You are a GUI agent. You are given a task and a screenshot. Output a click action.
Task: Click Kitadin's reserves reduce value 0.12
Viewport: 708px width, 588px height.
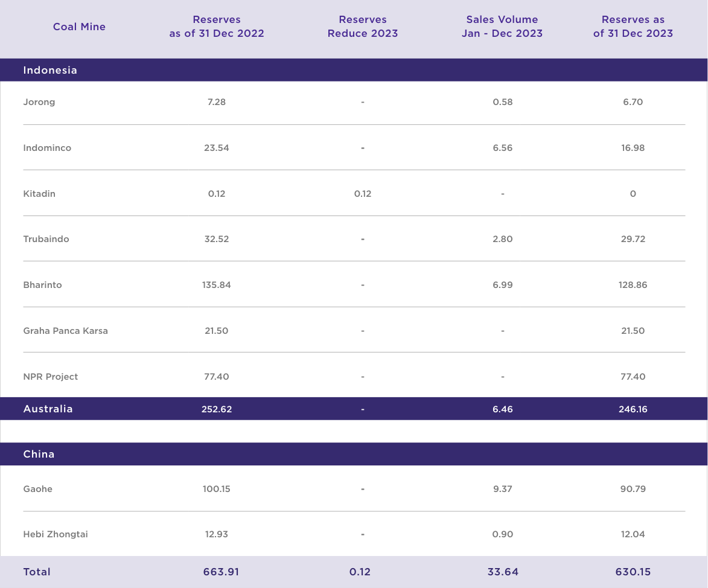363,194
